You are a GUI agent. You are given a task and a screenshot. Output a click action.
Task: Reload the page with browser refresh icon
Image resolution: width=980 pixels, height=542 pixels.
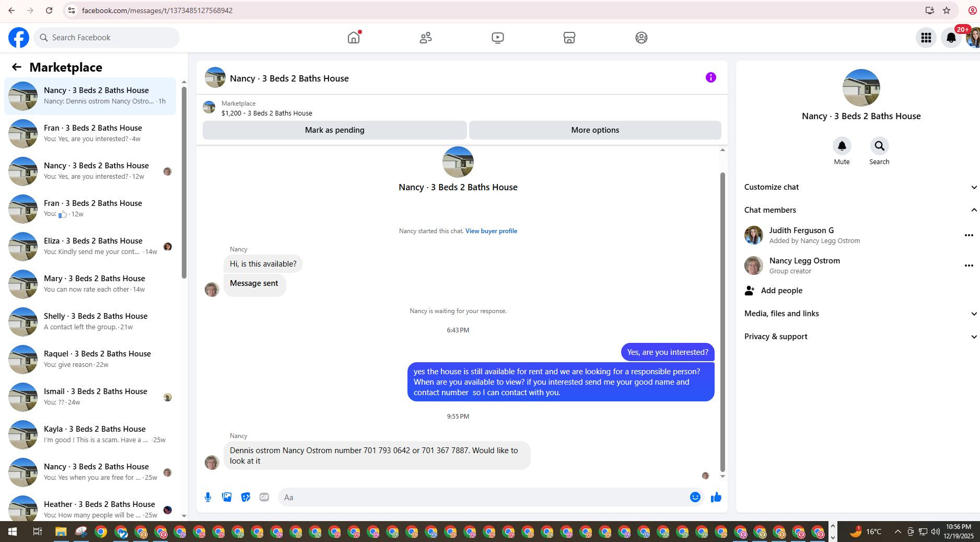[x=49, y=10]
